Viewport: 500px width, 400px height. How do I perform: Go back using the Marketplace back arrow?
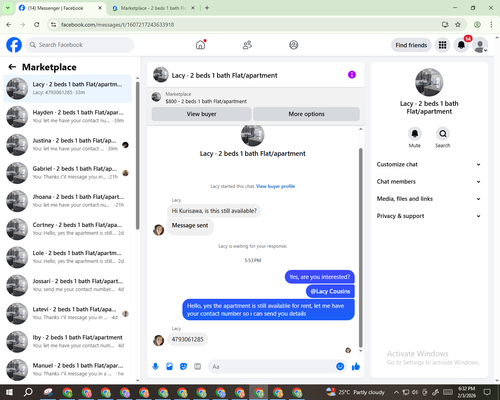tap(12, 67)
